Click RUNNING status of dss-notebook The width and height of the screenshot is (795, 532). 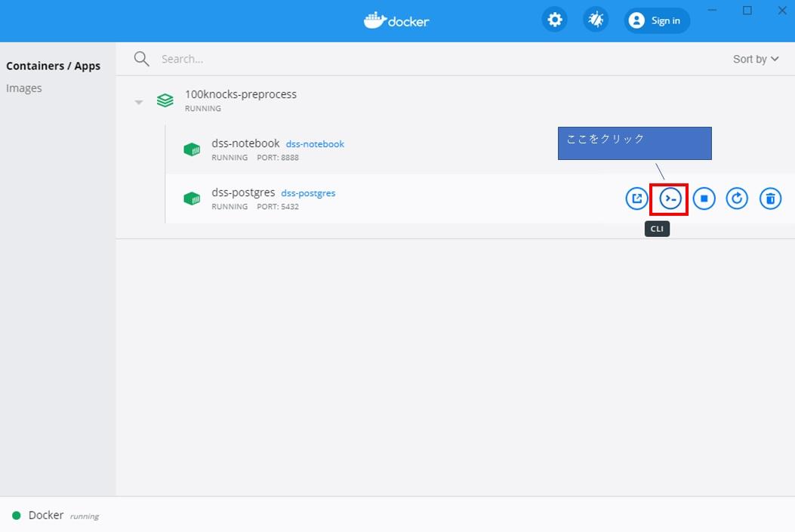(x=230, y=158)
